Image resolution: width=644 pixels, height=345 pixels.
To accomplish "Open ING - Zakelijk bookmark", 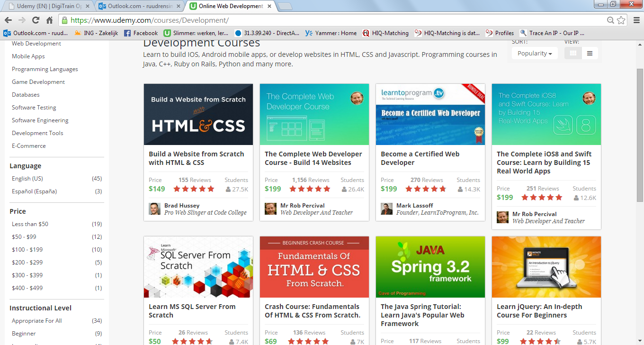I will pyautogui.click(x=96, y=33).
